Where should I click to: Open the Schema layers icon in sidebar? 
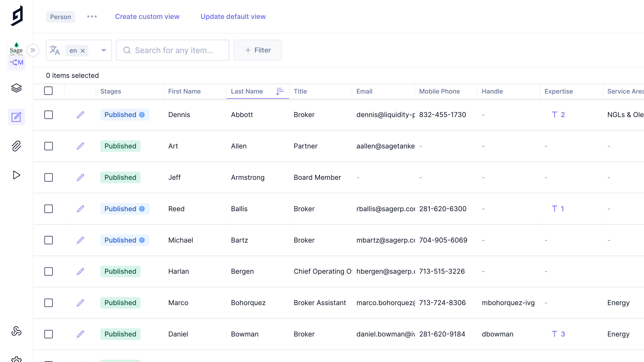pos(17,88)
